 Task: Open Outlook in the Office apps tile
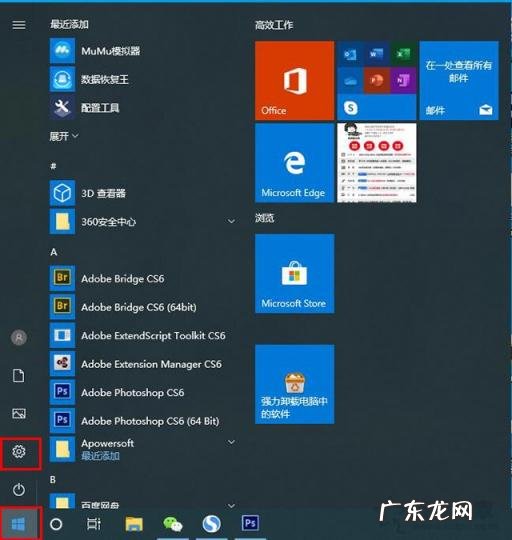pos(350,54)
